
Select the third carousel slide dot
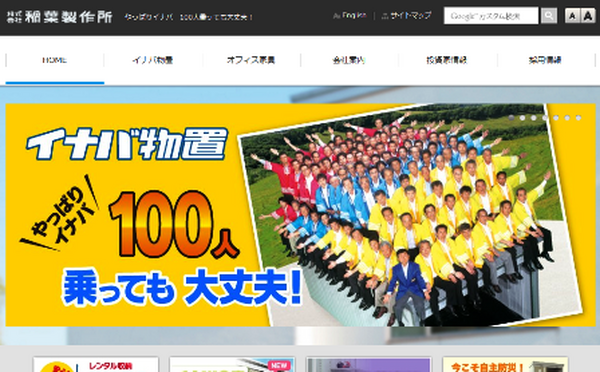pyautogui.click(x=533, y=118)
